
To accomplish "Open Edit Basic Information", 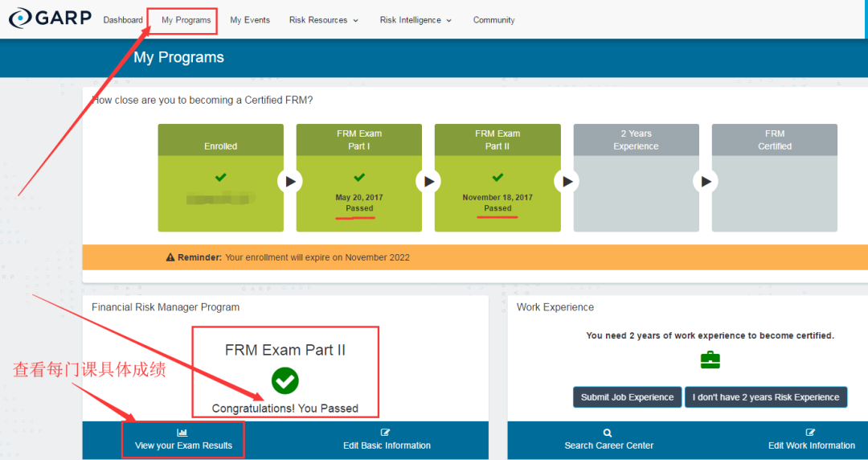I will 387,446.
